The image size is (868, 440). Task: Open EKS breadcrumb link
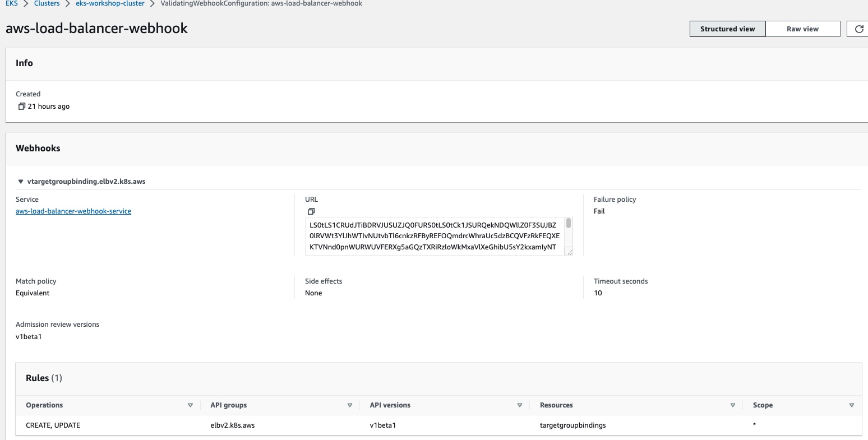(12, 3)
